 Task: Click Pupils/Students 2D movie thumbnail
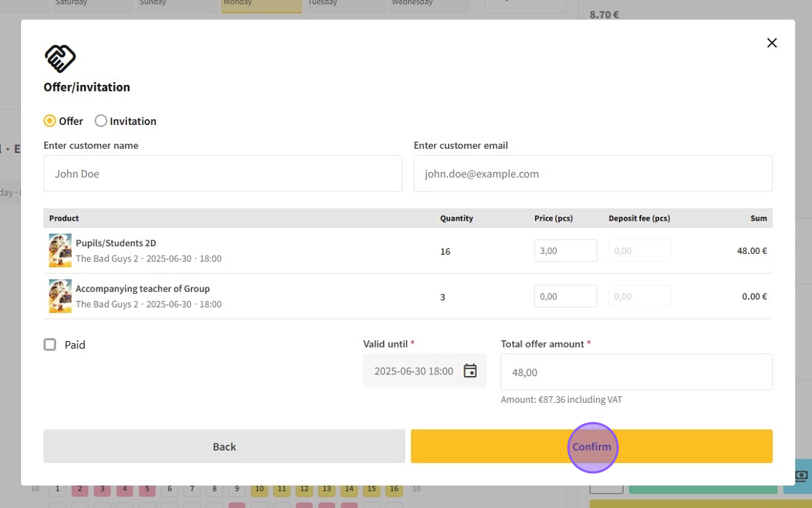pyautogui.click(x=60, y=250)
